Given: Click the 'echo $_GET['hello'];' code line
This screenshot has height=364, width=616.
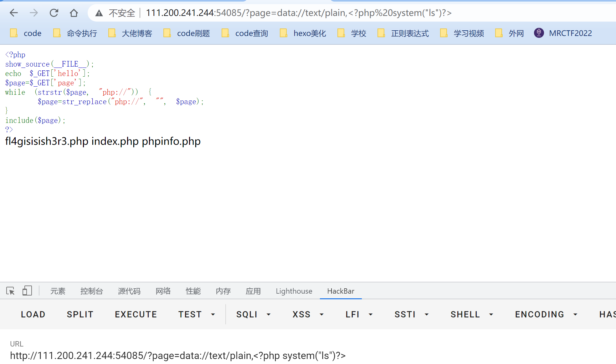Looking at the screenshot, I should coord(48,73).
